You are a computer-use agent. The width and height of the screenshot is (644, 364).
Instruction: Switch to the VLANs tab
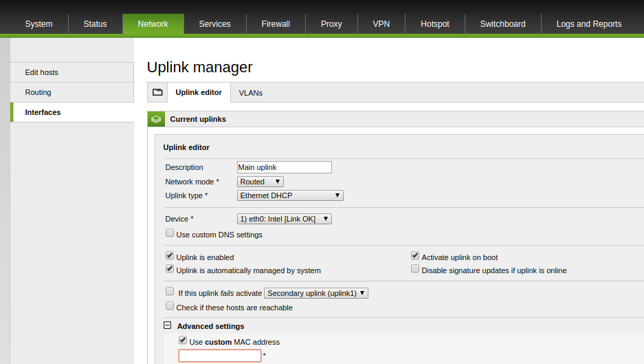click(x=250, y=93)
